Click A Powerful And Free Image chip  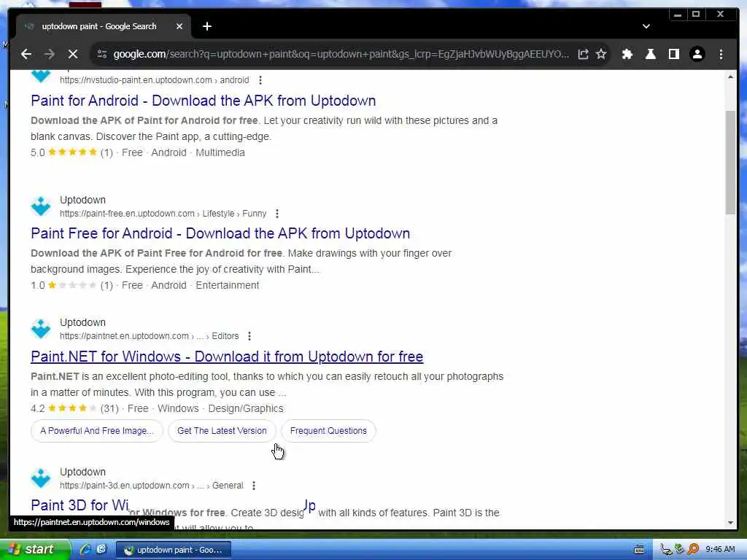(97, 431)
